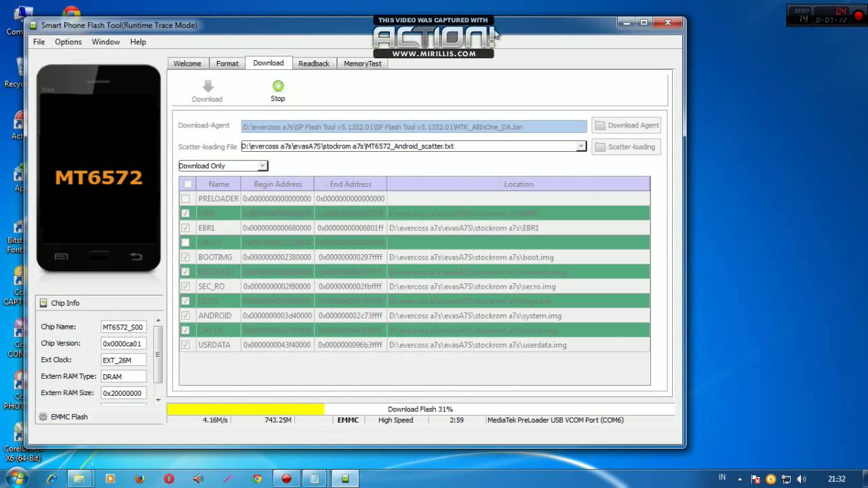
Task: Click the network tray icon
Action: 785,479
